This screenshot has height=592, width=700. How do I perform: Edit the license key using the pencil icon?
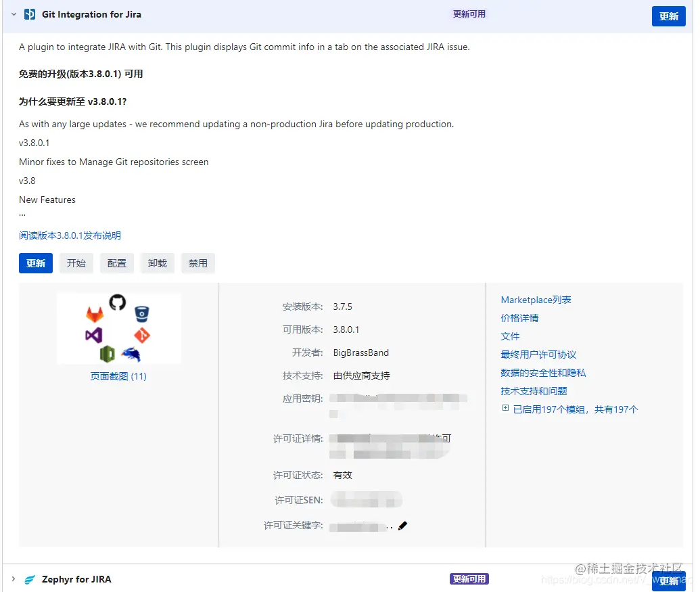403,525
